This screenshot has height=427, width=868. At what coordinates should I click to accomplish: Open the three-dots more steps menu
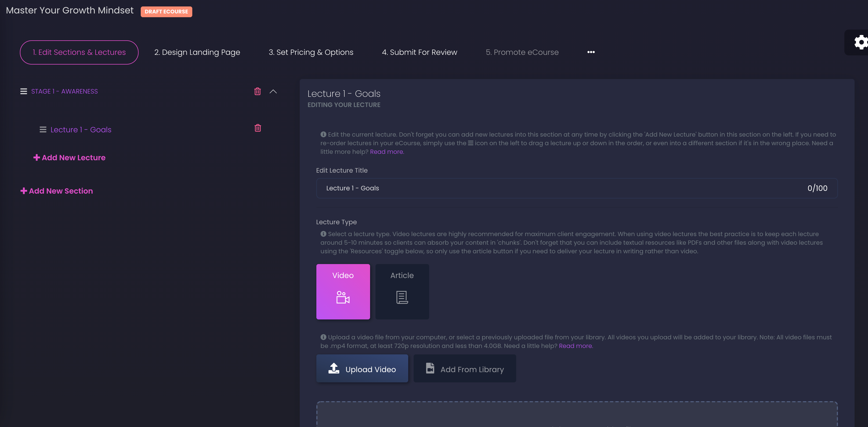pos(591,52)
